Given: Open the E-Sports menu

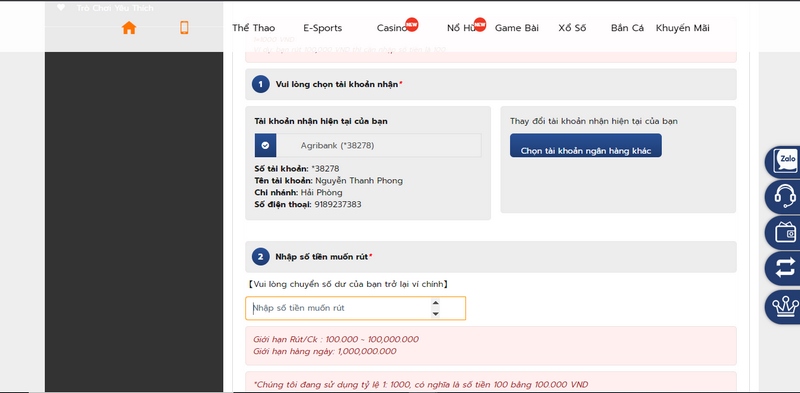Looking at the screenshot, I should coord(322,28).
